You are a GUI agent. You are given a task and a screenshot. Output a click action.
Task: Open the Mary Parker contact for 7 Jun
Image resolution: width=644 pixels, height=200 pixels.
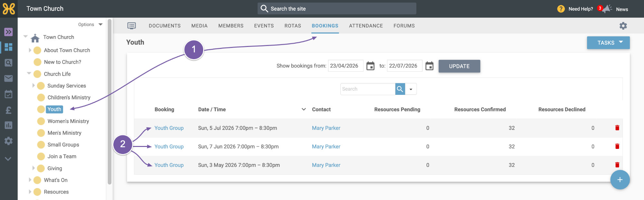click(326, 147)
